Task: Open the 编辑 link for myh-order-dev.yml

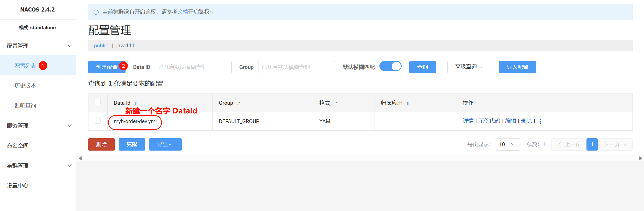Action: 511,121
